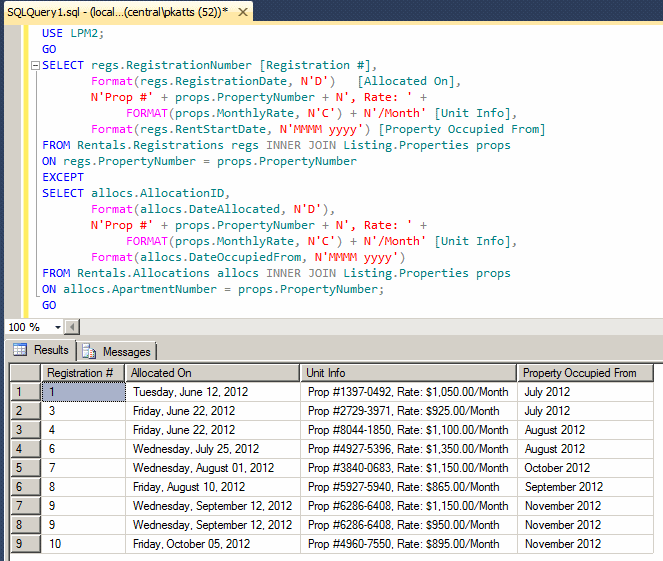Click the Registration # column header
This screenshot has height=561, width=663.
coord(83,373)
